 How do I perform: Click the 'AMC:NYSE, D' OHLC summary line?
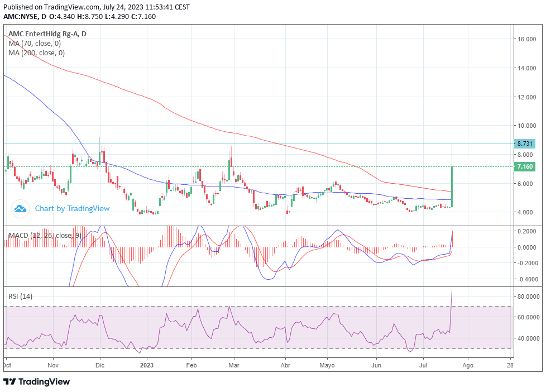click(x=80, y=16)
